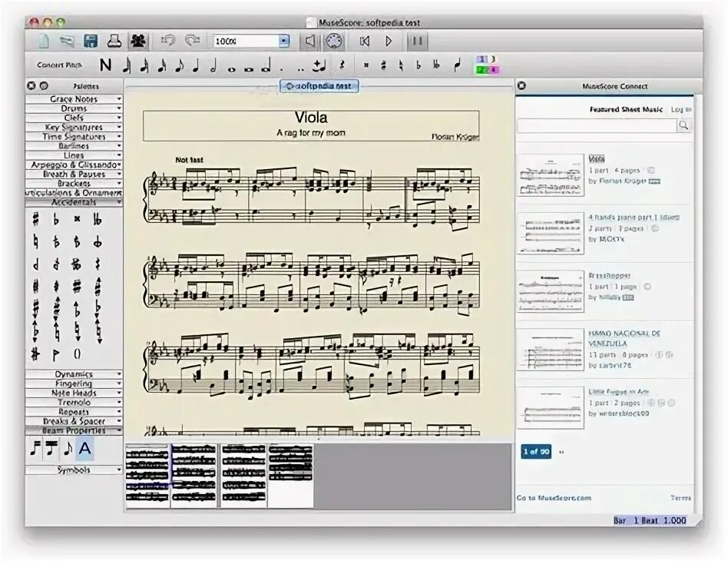
Task: Apply flat from the note input toolbar
Action: (x=419, y=66)
